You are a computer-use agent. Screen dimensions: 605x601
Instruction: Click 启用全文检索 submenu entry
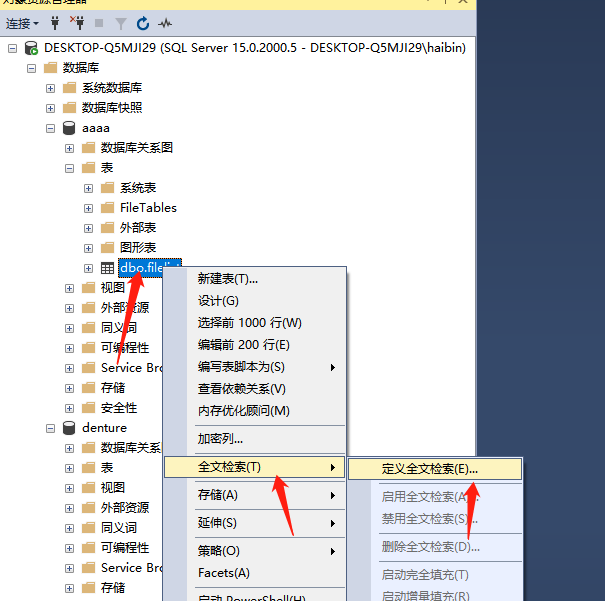[435, 497]
